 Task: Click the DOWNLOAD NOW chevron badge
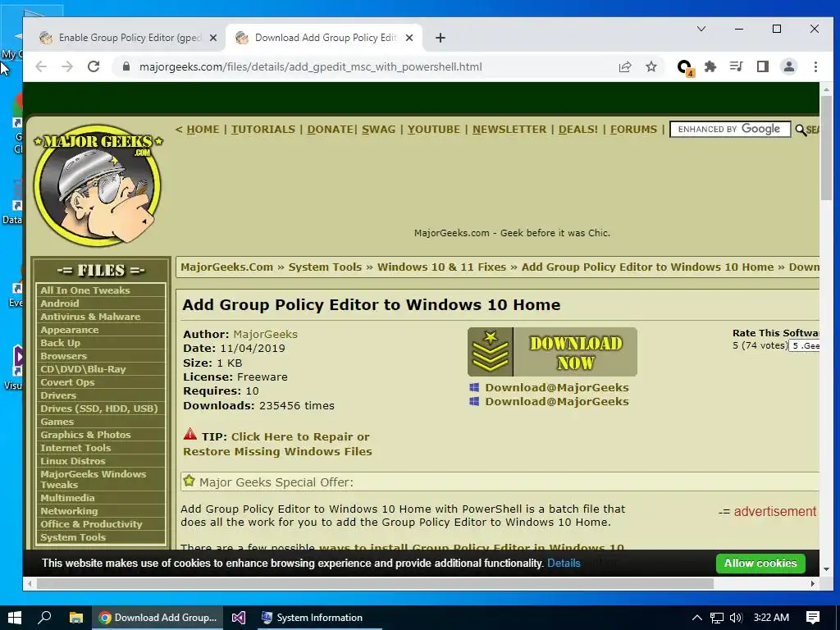(491, 352)
